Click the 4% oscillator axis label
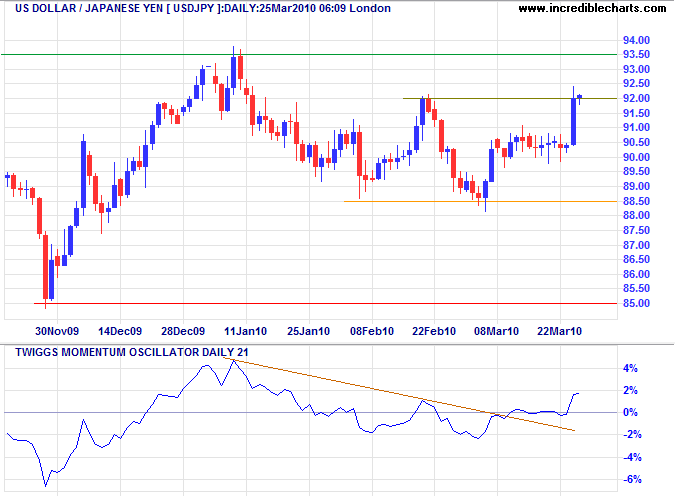Image resolution: width=675 pixels, height=500 pixels. click(x=630, y=369)
